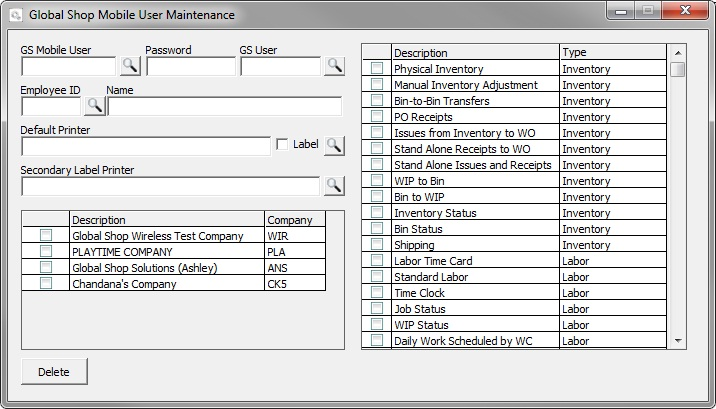Enable WIP to Bin checkbox
The width and height of the screenshot is (716, 409).
click(x=377, y=180)
